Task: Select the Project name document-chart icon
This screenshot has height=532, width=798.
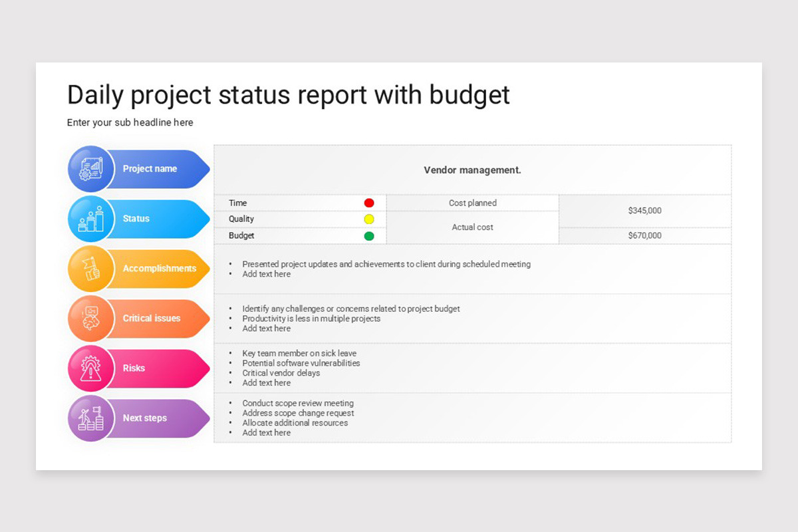Action: [90, 169]
